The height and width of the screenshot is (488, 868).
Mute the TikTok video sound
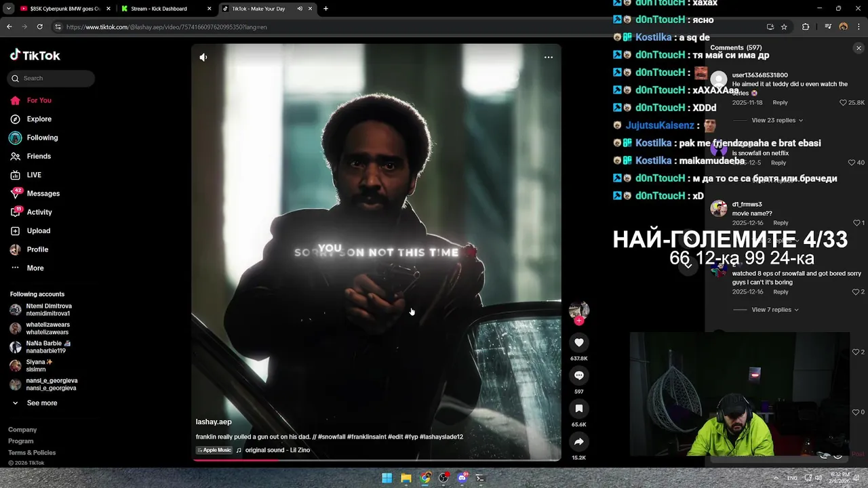(x=203, y=58)
